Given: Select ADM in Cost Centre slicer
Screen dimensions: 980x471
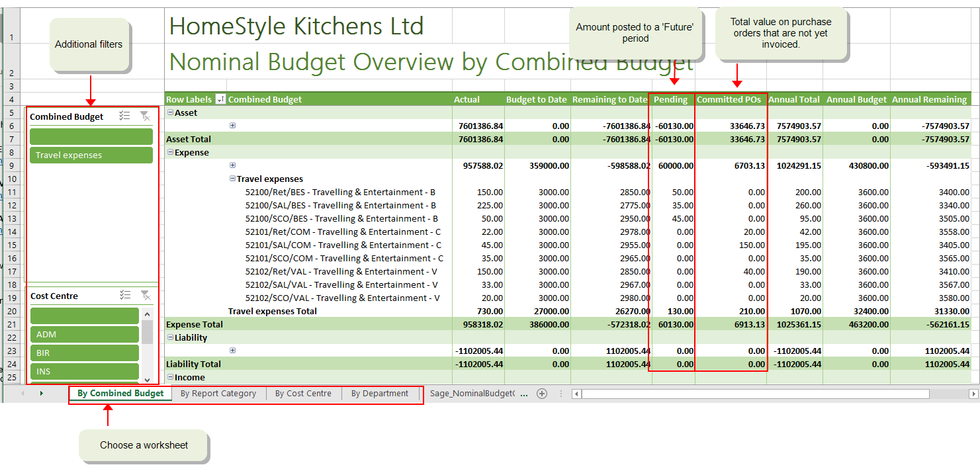Looking at the screenshot, I should (x=85, y=334).
